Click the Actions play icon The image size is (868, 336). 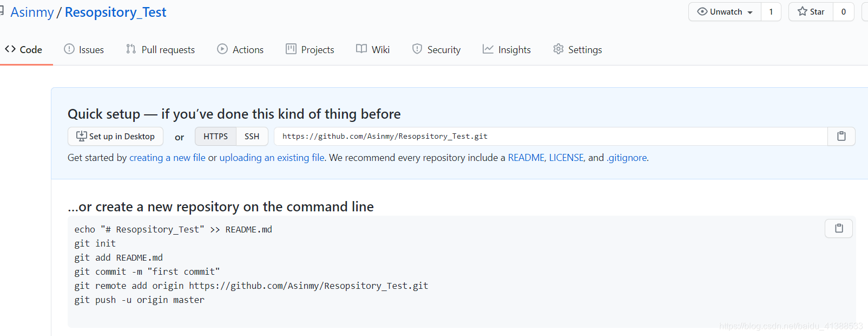click(222, 49)
